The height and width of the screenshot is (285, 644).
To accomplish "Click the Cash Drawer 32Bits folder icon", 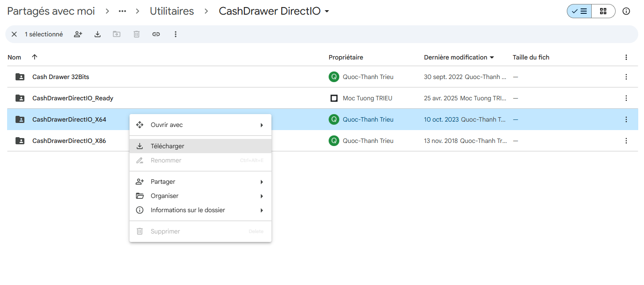I will click(20, 77).
